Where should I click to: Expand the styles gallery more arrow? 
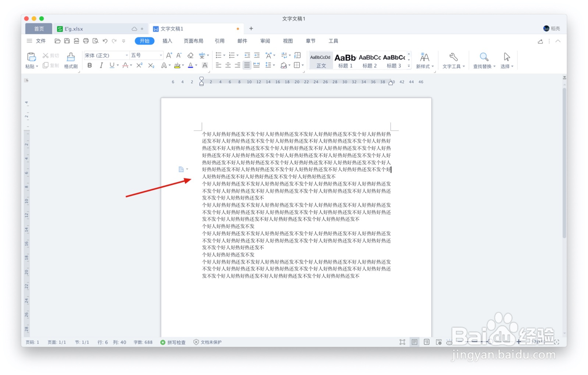click(x=409, y=66)
